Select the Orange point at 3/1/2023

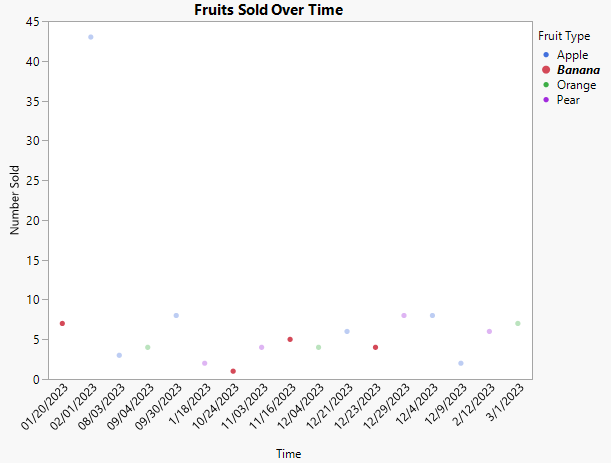tap(518, 323)
